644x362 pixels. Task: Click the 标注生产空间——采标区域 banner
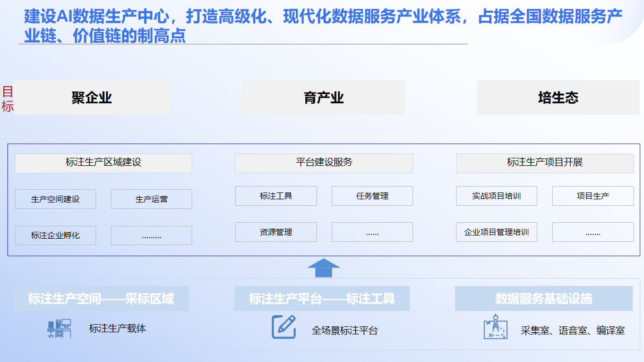[101, 299]
